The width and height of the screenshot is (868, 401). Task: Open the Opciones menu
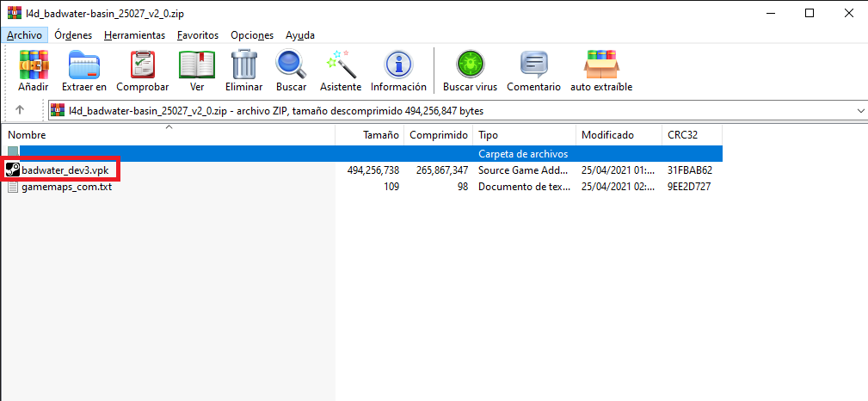pyautogui.click(x=252, y=35)
